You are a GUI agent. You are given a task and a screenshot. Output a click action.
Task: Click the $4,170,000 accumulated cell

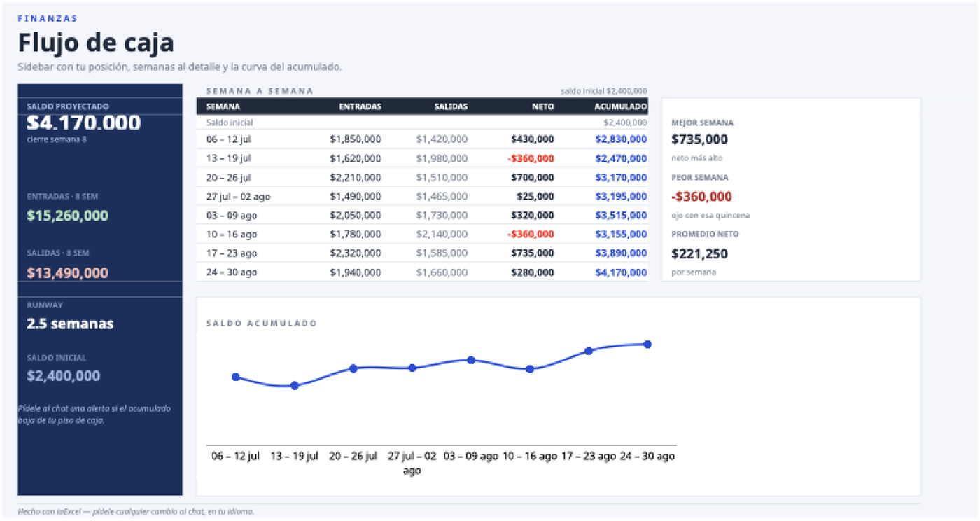[x=622, y=272]
